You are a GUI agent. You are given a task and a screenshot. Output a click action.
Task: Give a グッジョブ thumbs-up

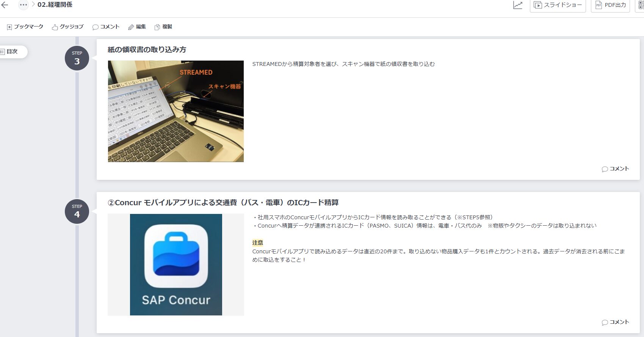click(x=67, y=27)
